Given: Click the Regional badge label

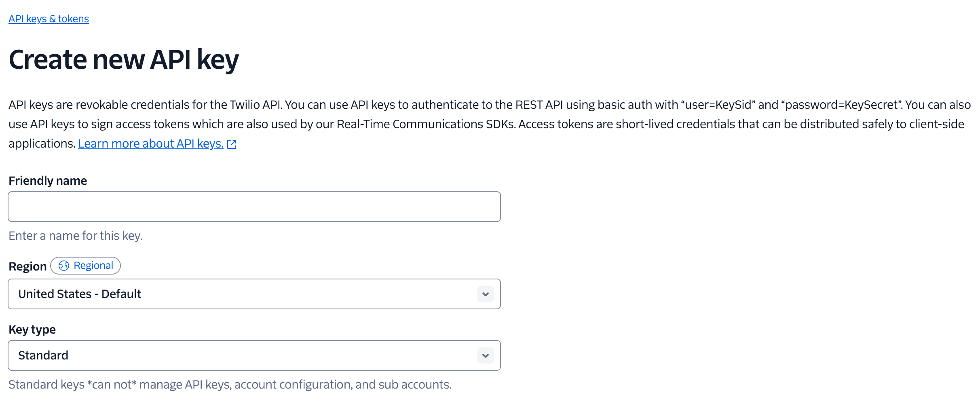Looking at the screenshot, I should (x=85, y=266).
